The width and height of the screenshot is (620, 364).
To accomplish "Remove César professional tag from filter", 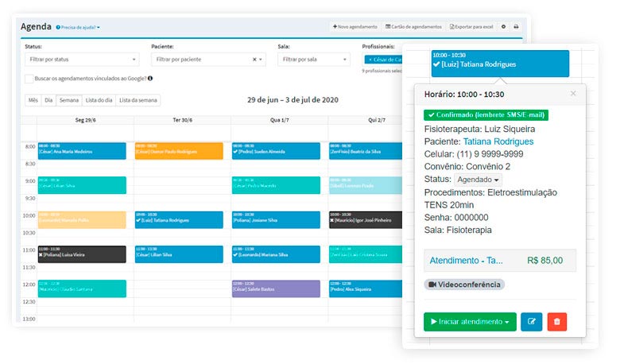I will 370,60.
